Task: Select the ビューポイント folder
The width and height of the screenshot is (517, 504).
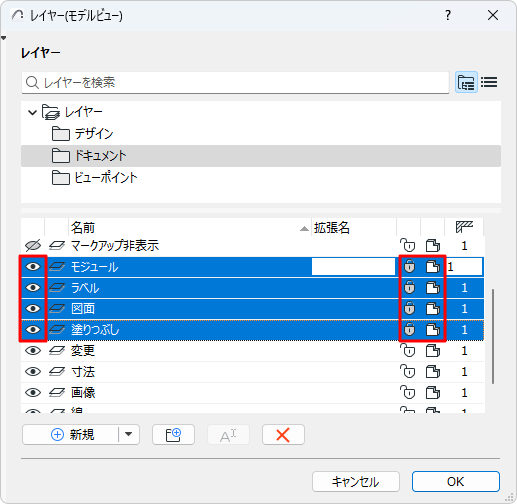Action: pos(261,178)
